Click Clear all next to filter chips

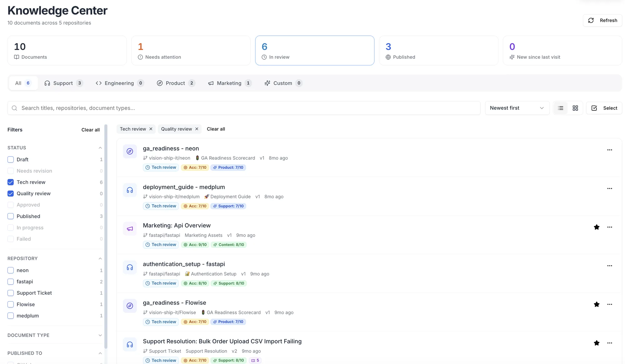(x=216, y=129)
